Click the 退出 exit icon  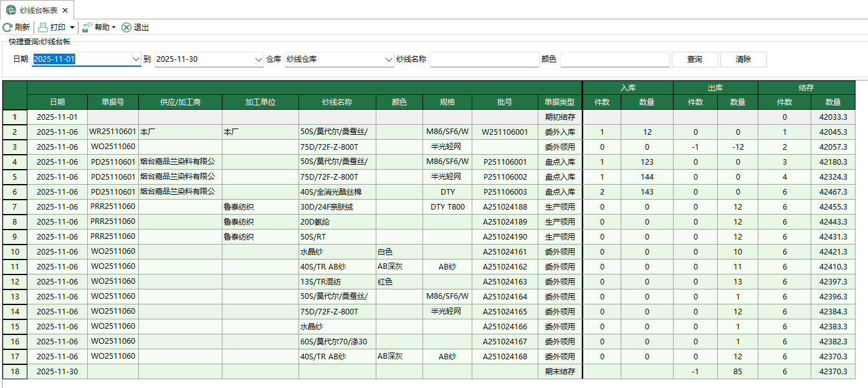(126, 27)
